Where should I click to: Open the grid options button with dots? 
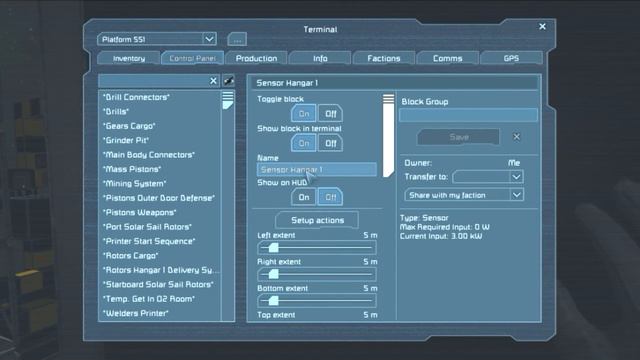(237, 40)
